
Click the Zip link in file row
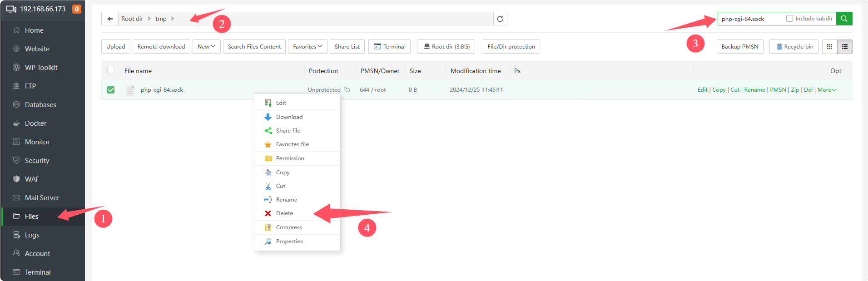coord(795,90)
